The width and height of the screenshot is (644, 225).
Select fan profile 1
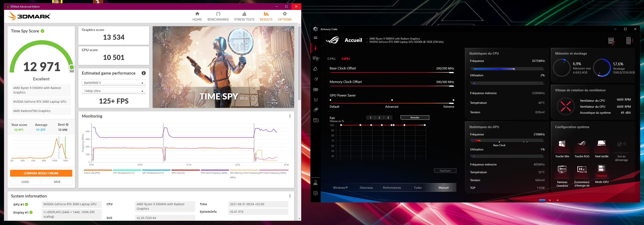371,118
